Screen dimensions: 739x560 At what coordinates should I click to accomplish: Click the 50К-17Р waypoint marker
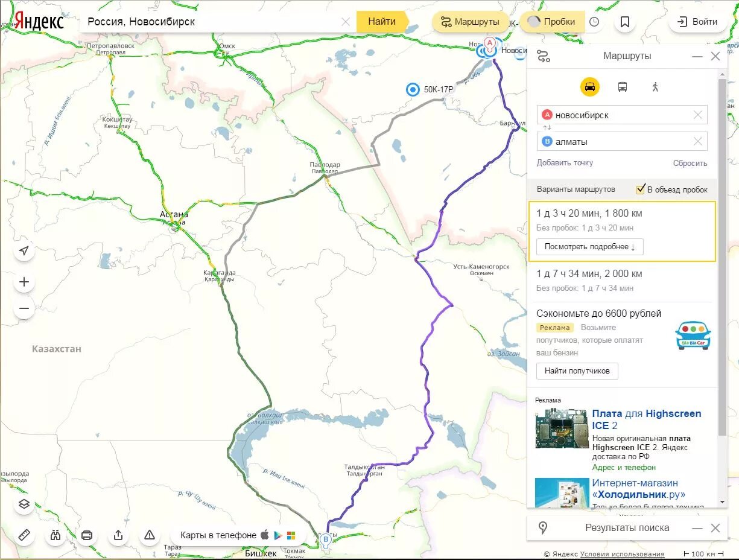click(413, 89)
